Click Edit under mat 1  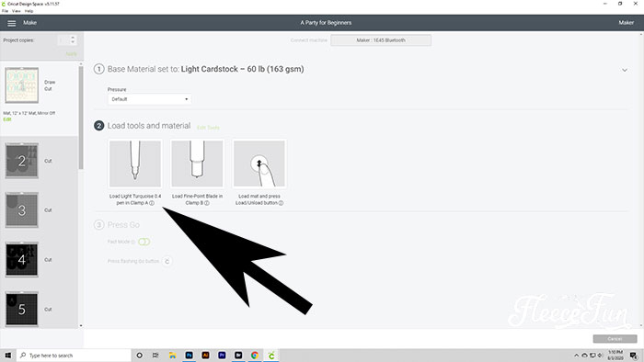tap(7, 119)
